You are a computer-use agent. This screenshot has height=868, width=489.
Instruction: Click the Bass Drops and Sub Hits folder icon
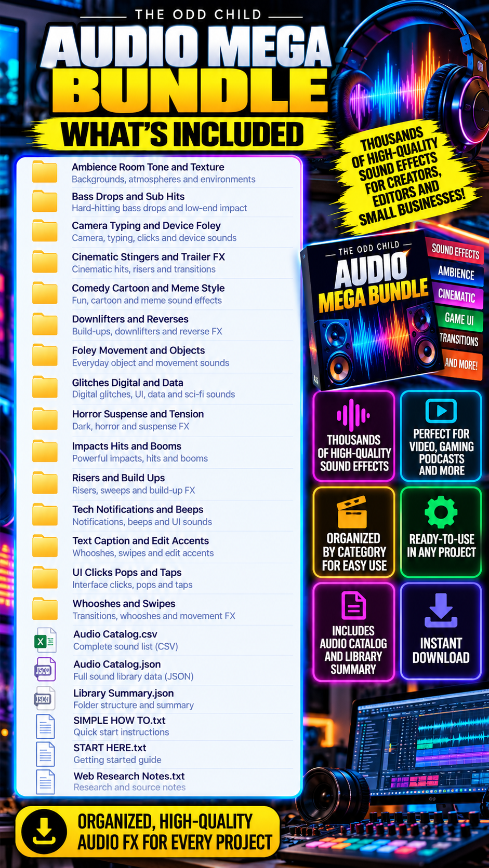click(45, 201)
